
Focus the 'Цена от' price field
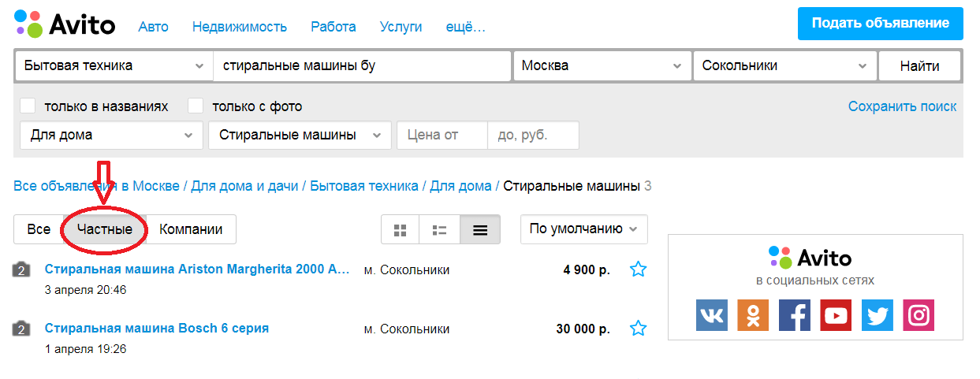coord(442,135)
